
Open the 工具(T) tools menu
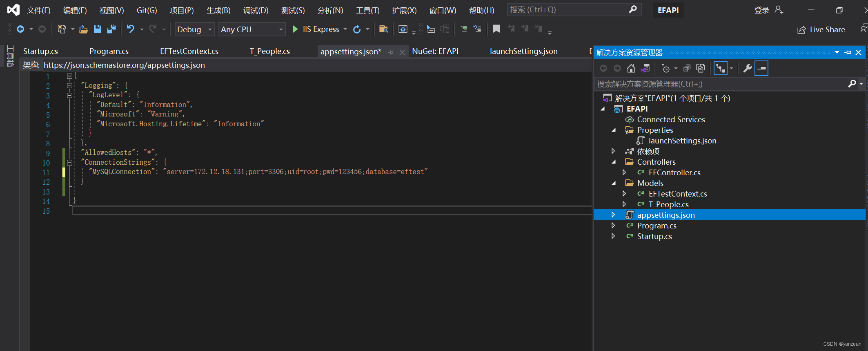click(x=367, y=10)
